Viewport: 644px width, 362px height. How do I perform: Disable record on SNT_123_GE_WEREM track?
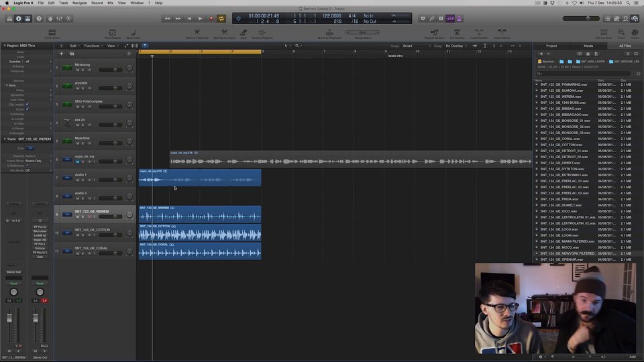coord(89,217)
